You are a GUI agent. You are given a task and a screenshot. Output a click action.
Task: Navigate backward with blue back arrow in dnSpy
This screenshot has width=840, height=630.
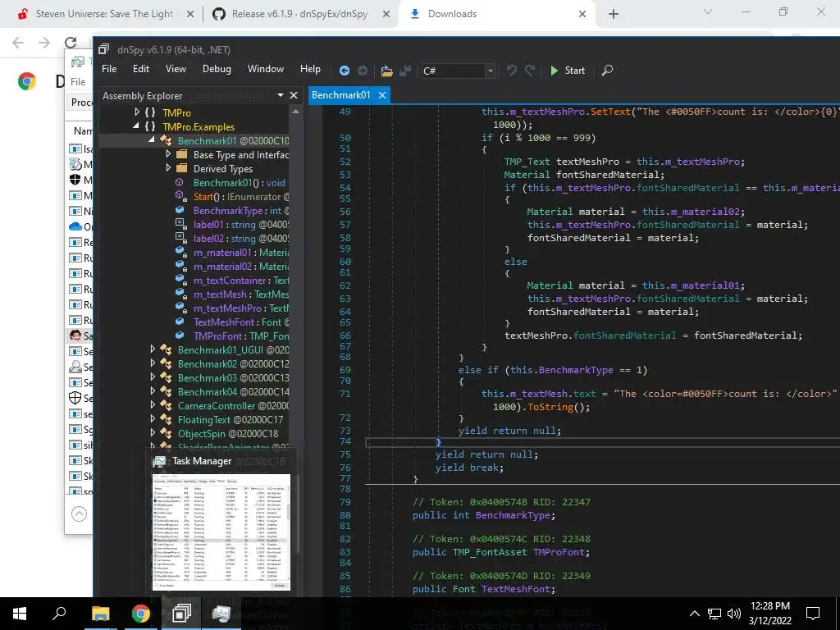(345, 71)
